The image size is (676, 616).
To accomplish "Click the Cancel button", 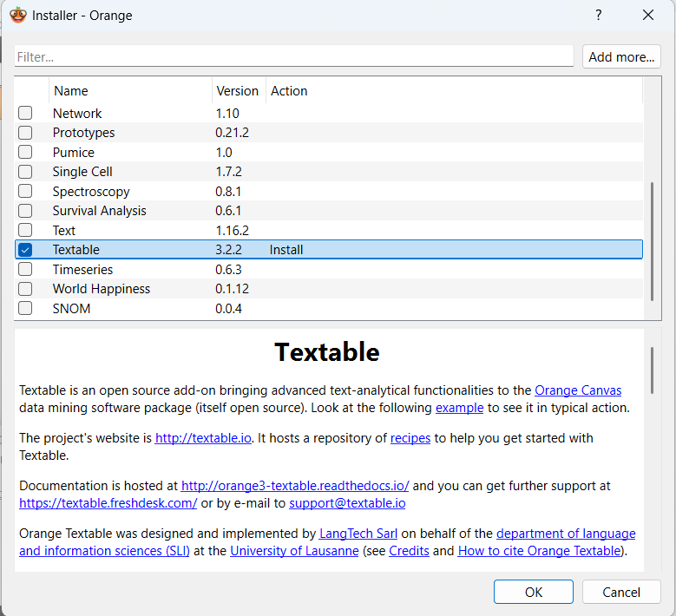I will pos(621,592).
